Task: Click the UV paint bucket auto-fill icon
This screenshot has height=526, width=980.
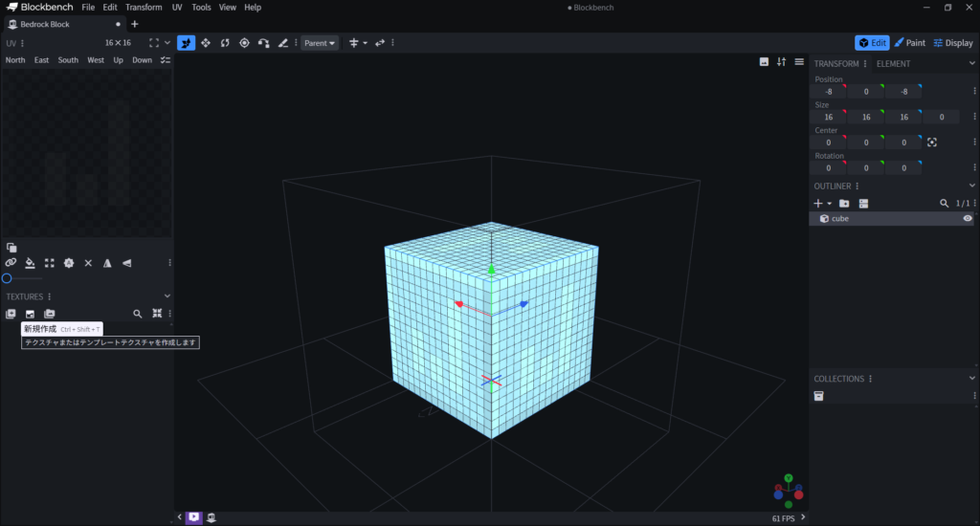Action: tap(30, 263)
